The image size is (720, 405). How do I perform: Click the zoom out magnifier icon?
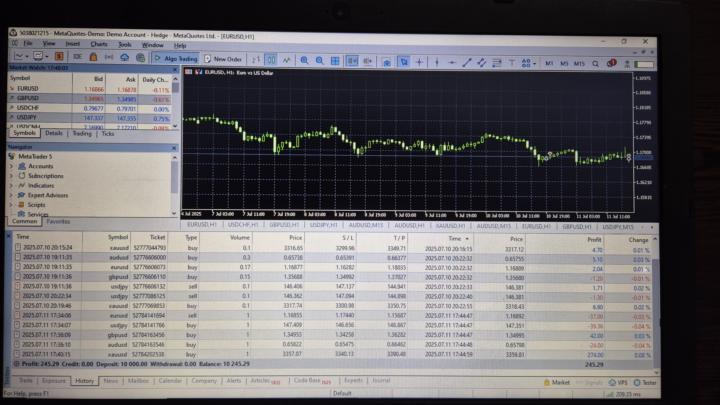320,60
